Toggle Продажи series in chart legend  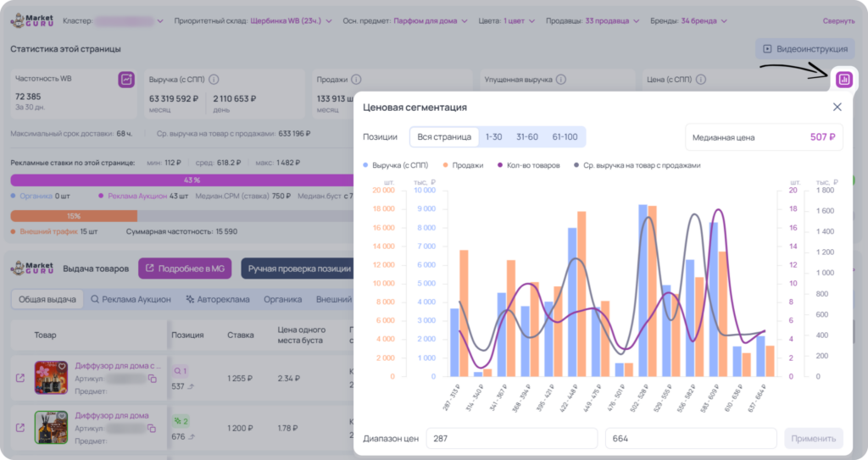(x=463, y=165)
